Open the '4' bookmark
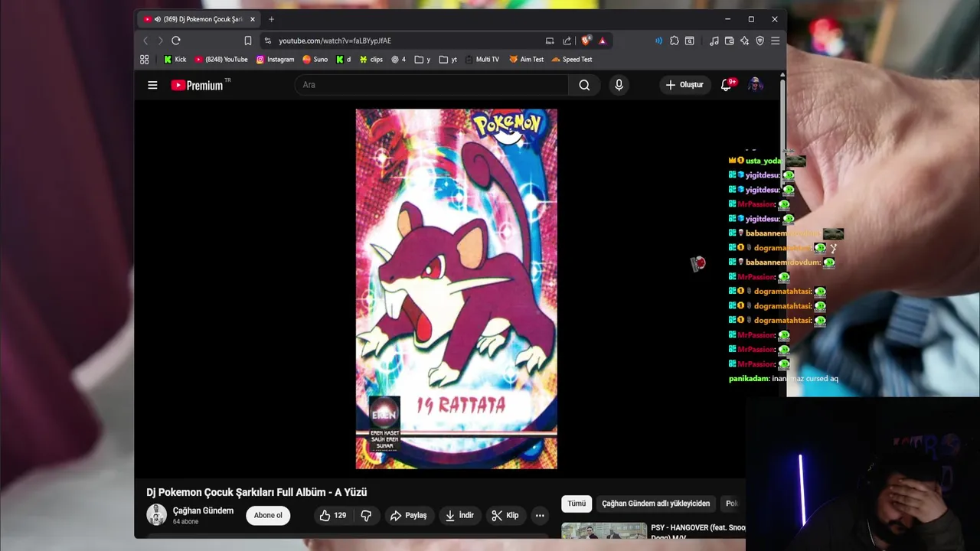The height and width of the screenshot is (551, 980). (399, 59)
